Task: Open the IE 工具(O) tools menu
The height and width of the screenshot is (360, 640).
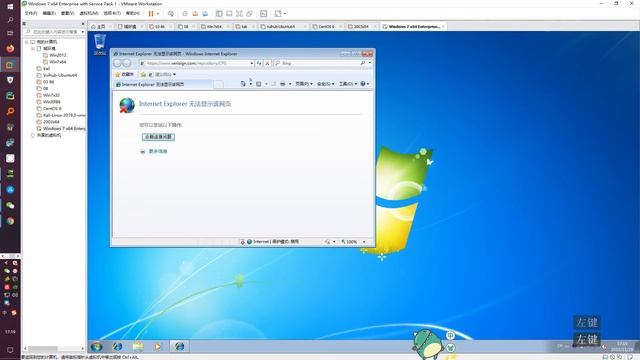Action: [348, 84]
